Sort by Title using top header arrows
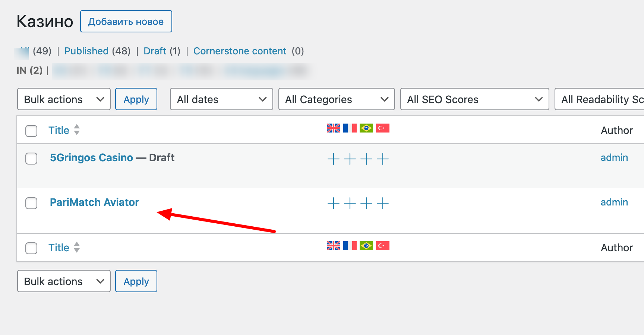Viewport: 644px width, 335px height. (x=77, y=130)
